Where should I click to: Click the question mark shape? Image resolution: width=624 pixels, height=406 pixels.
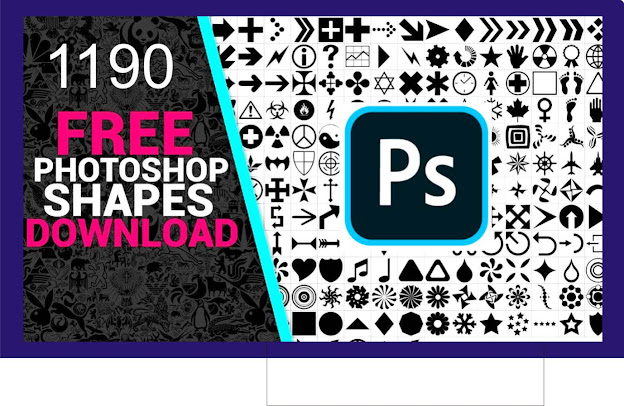pos(330,57)
